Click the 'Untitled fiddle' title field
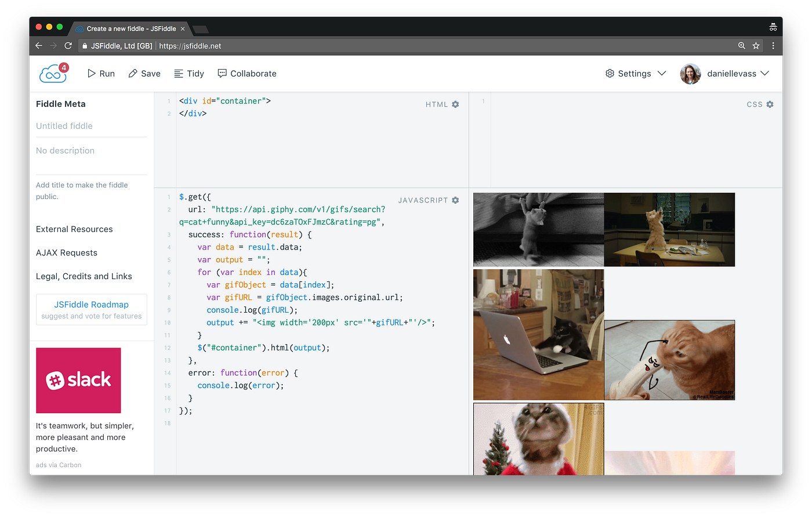Image resolution: width=812 pixels, height=517 pixels. (x=64, y=126)
